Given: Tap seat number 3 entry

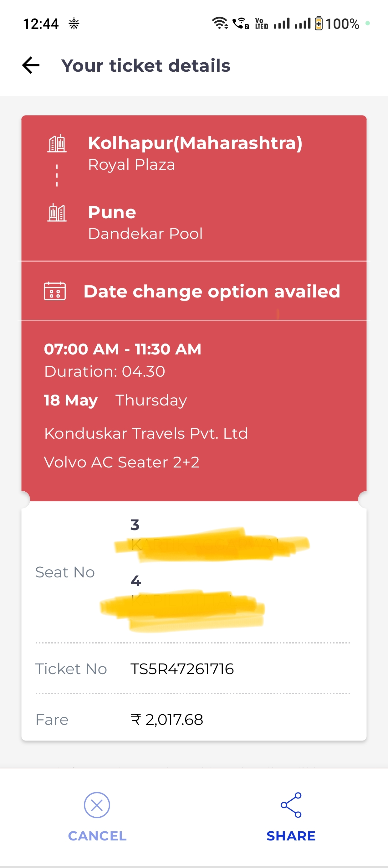Looking at the screenshot, I should pyautogui.click(x=135, y=524).
